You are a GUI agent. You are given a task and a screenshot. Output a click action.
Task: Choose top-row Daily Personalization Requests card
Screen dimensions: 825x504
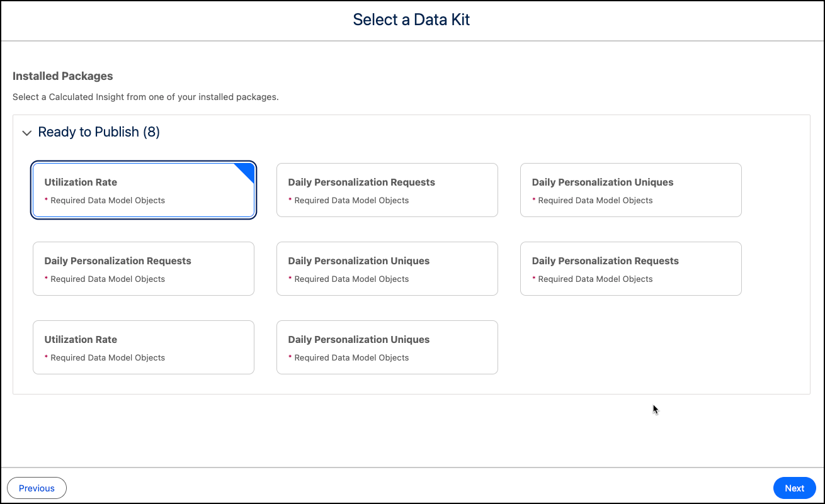387,190
